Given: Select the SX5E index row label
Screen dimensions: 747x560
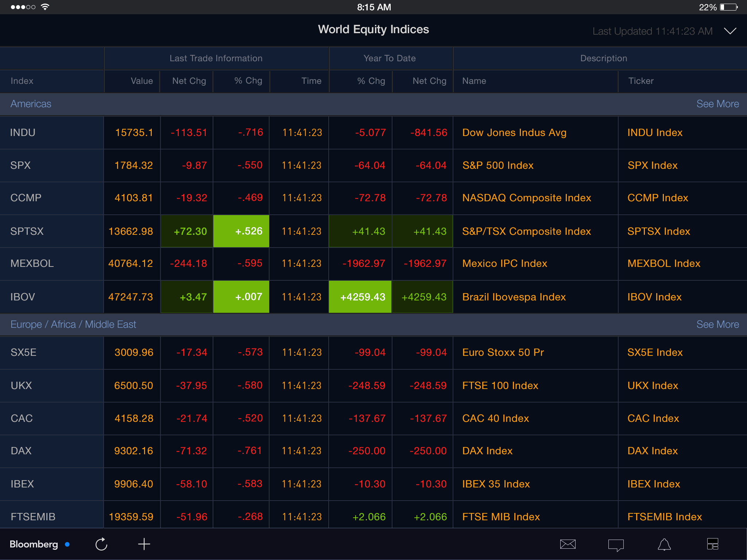Looking at the screenshot, I should [23, 353].
